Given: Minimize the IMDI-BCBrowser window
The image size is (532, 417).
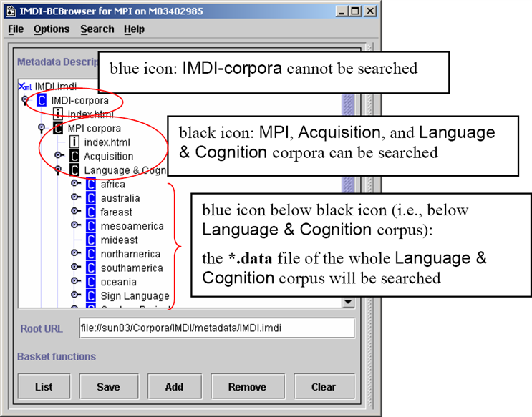Looking at the screenshot, I should point(342,11).
